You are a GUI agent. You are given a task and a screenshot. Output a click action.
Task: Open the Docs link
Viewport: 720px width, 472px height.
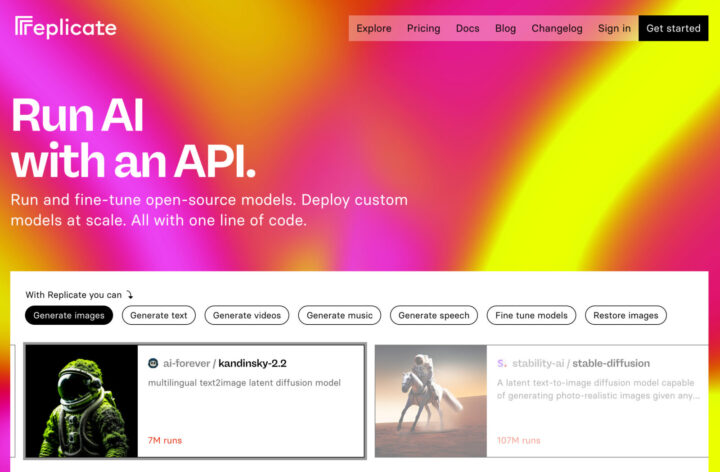click(467, 28)
